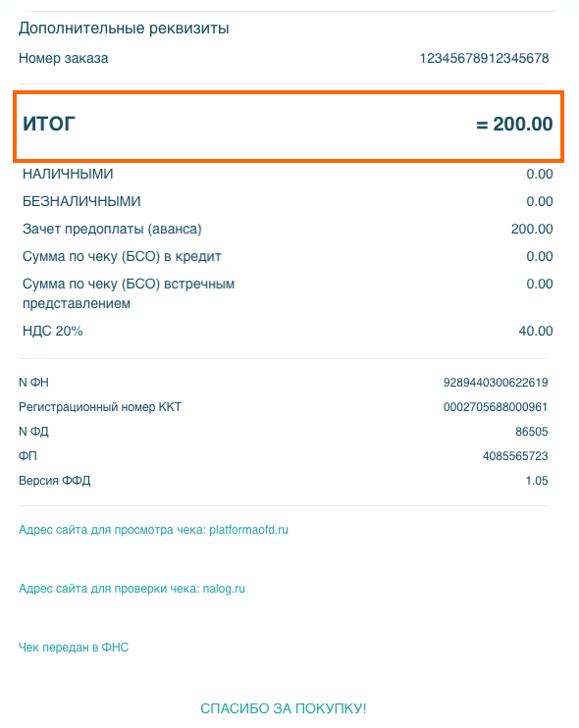Select the ФП value 4085565723

click(515, 456)
